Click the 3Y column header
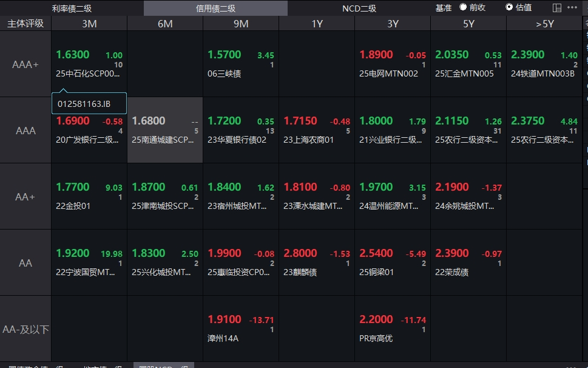 point(393,24)
